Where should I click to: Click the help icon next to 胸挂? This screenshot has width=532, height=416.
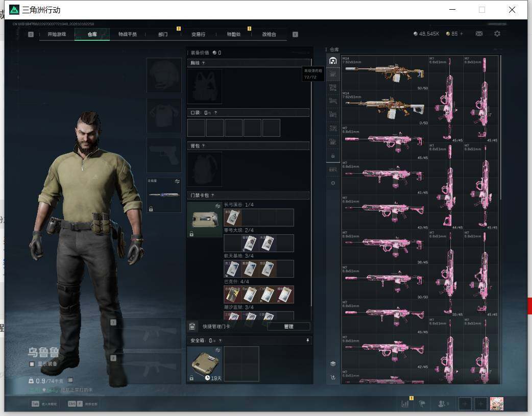(x=203, y=63)
